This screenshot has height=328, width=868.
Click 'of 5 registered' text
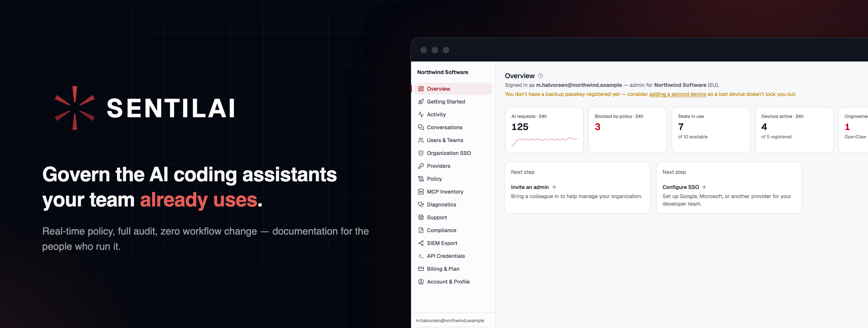(776, 136)
